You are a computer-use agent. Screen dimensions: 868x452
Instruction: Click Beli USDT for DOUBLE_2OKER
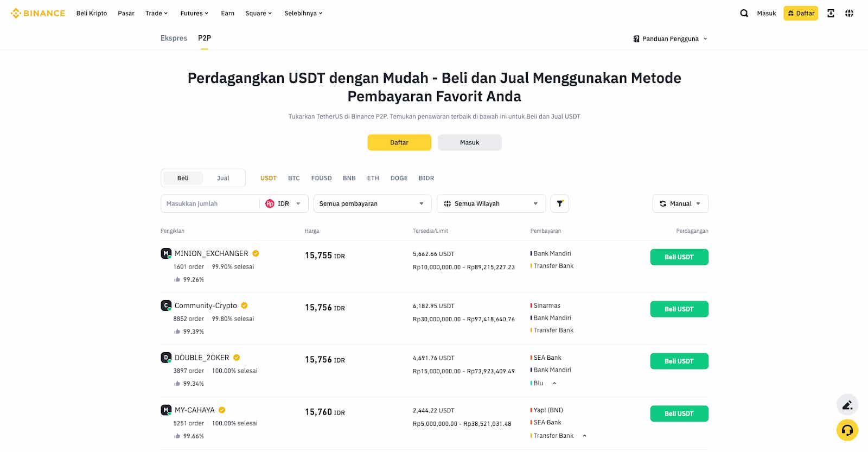tap(679, 361)
